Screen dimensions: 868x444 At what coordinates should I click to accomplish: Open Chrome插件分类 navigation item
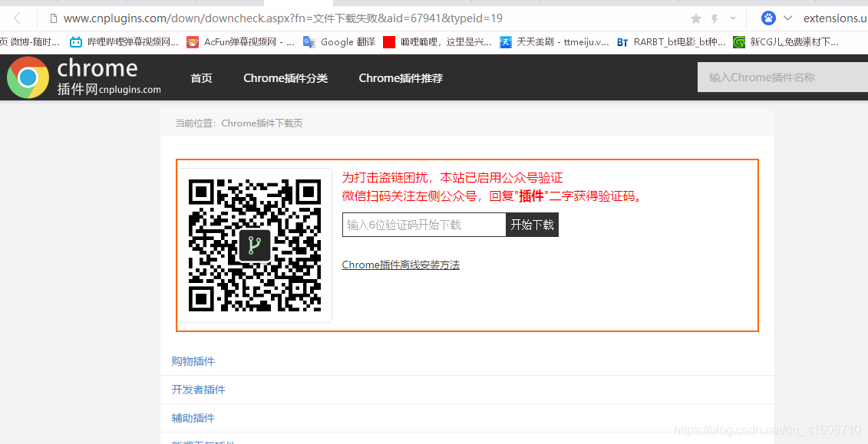point(285,78)
